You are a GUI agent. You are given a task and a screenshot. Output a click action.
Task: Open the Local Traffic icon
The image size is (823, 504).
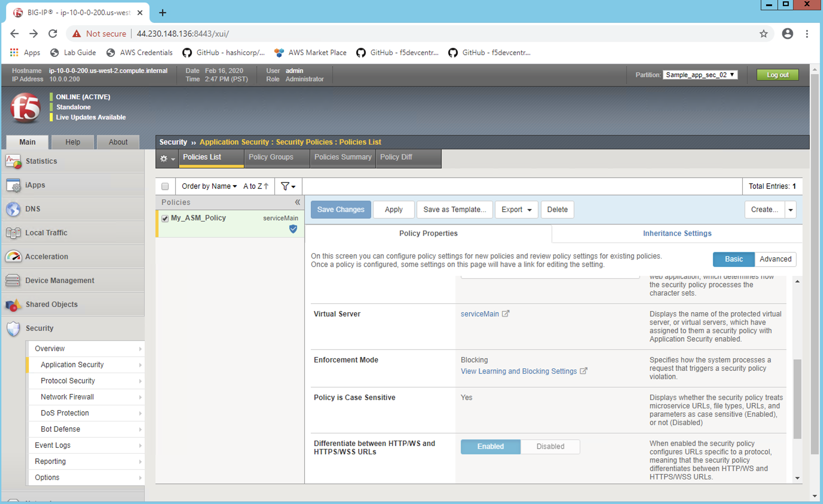pos(13,233)
